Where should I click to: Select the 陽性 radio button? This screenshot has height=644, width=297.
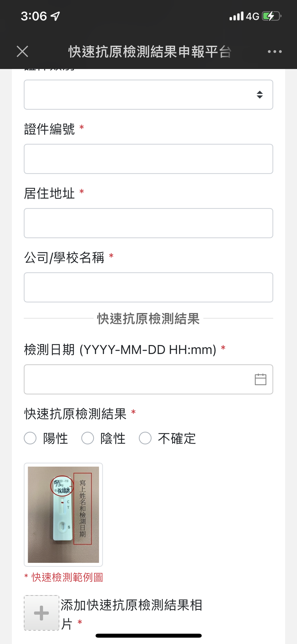tap(30, 438)
